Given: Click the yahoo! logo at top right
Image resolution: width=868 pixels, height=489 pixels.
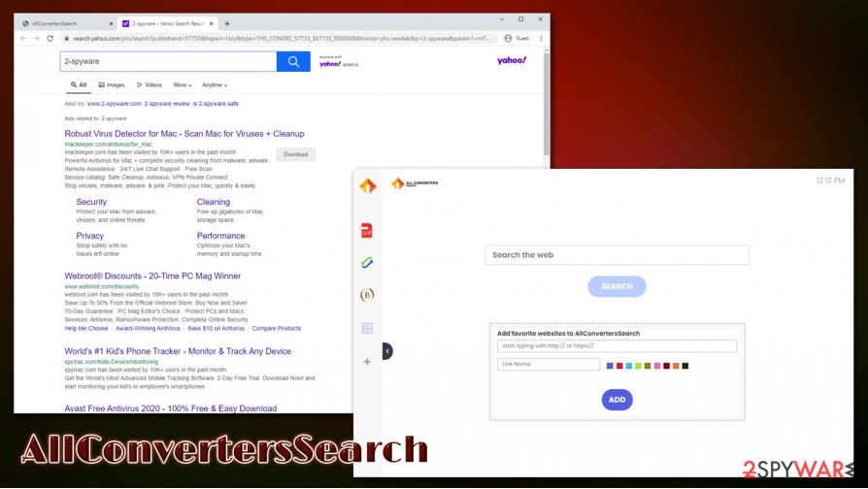Looking at the screenshot, I should point(512,60).
